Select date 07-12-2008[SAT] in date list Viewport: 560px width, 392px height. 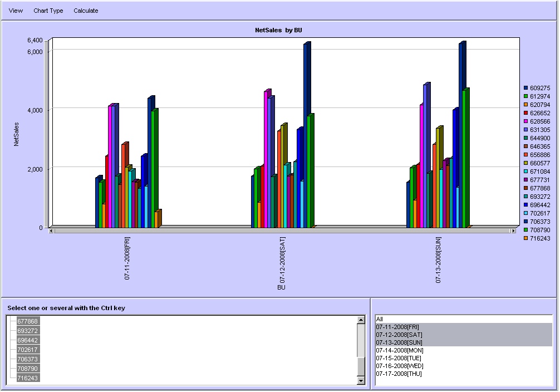tap(399, 335)
